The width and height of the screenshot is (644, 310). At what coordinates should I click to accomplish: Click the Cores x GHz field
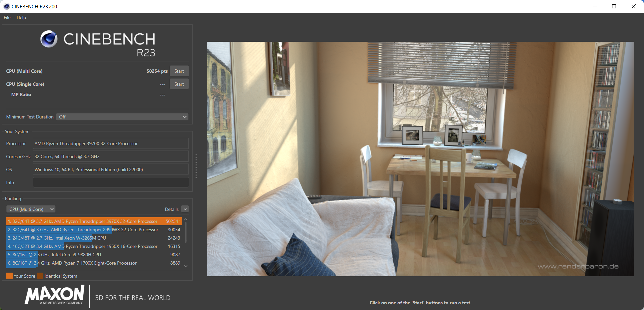111,157
